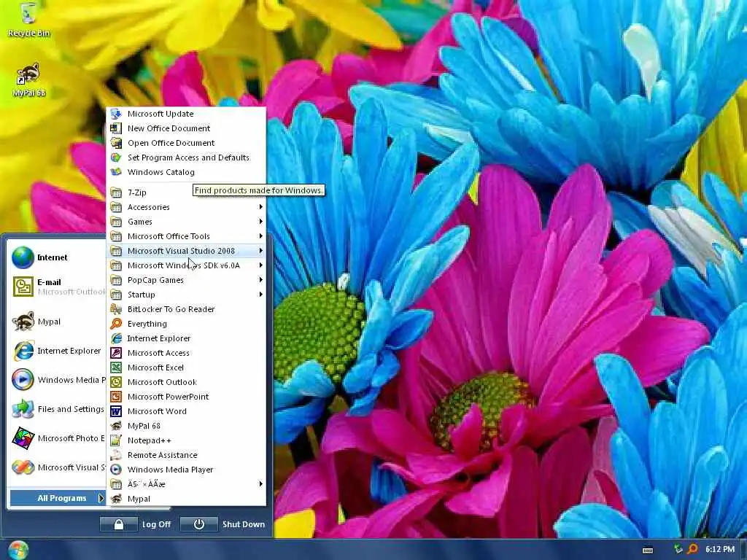
Task: Click the Remote Assistance icon
Action: [116, 455]
